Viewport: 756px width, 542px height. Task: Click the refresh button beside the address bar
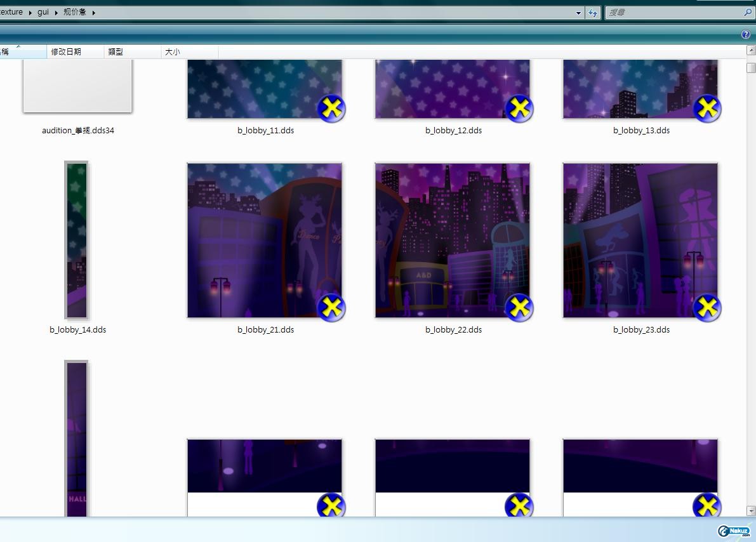point(593,13)
